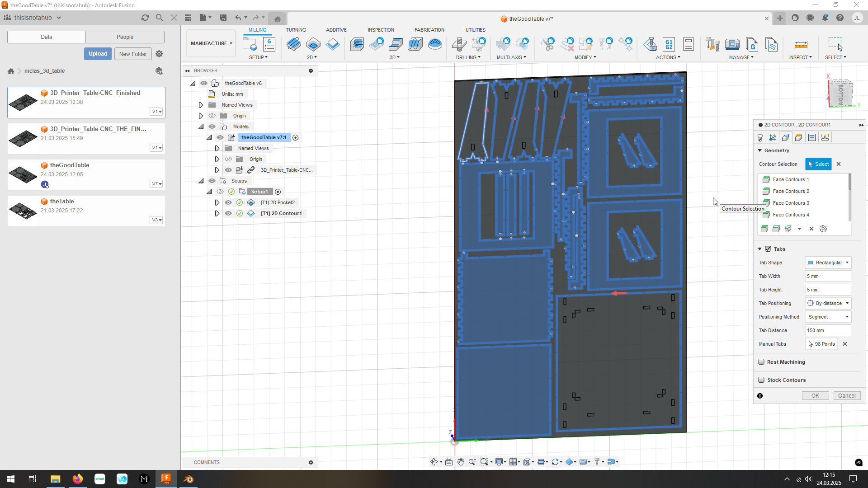Switch to the UTILITIES ribbon tab
This screenshot has width=868, height=488.
coord(475,30)
